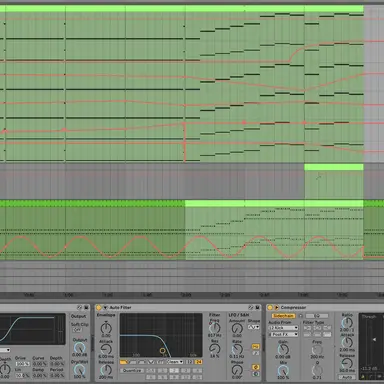Fold the Auto Filter device with its triangle
This screenshot has height=384, width=384.
(x=105, y=307)
